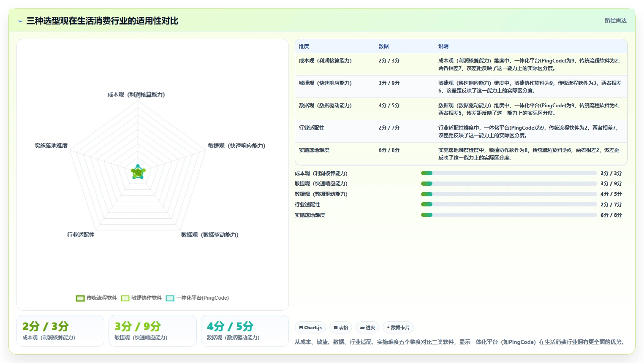
Task: Click the 数据卡片 tag
Action: pyautogui.click(x=398, y=328)
